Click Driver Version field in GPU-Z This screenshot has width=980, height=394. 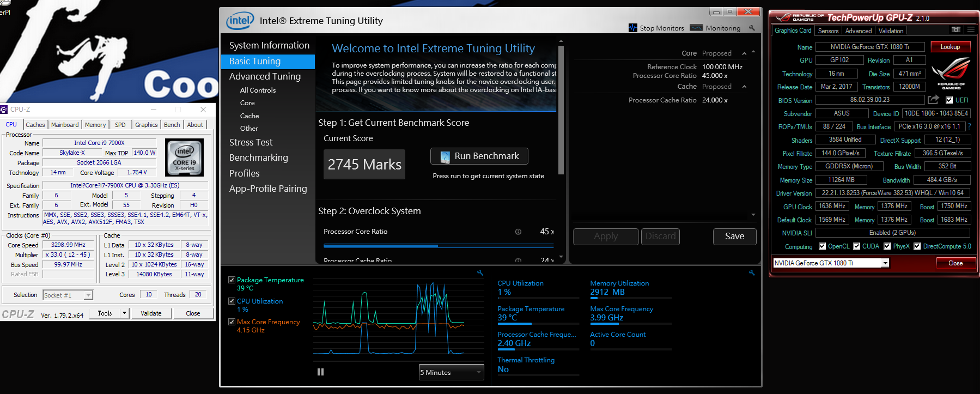(893, 193)
